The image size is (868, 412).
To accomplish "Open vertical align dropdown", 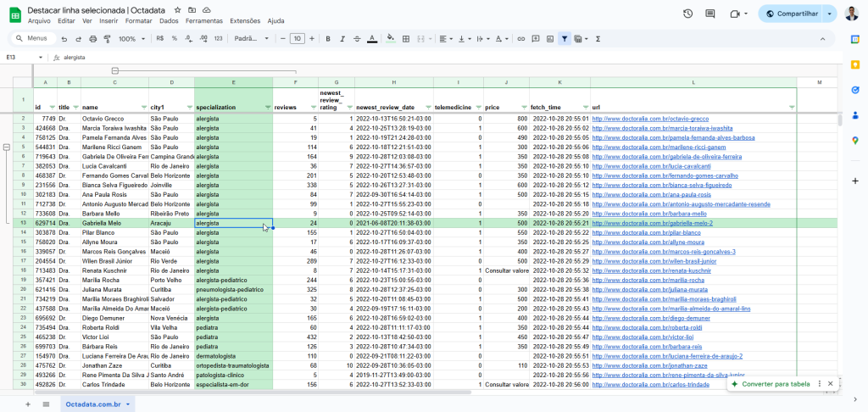I will point(464,39).
